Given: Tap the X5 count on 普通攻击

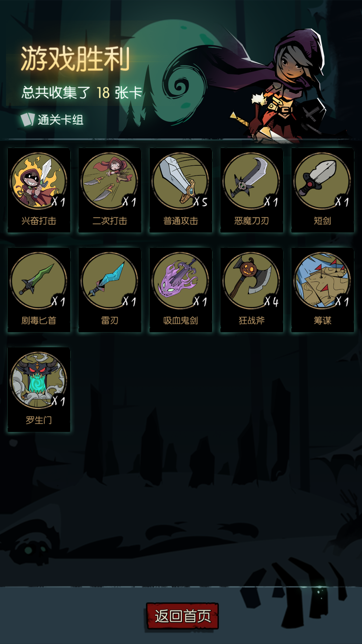Looking at the screenshot, I should 200,201.
